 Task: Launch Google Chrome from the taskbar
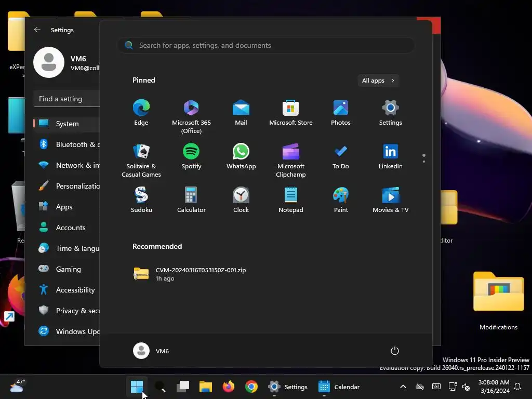(251, 387)
